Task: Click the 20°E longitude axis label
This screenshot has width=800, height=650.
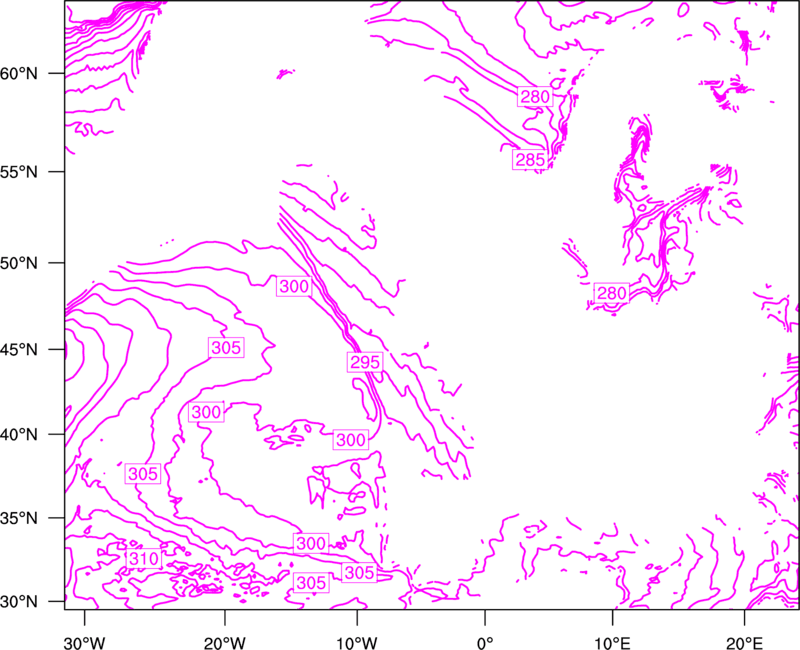Action: pos(744,643)
